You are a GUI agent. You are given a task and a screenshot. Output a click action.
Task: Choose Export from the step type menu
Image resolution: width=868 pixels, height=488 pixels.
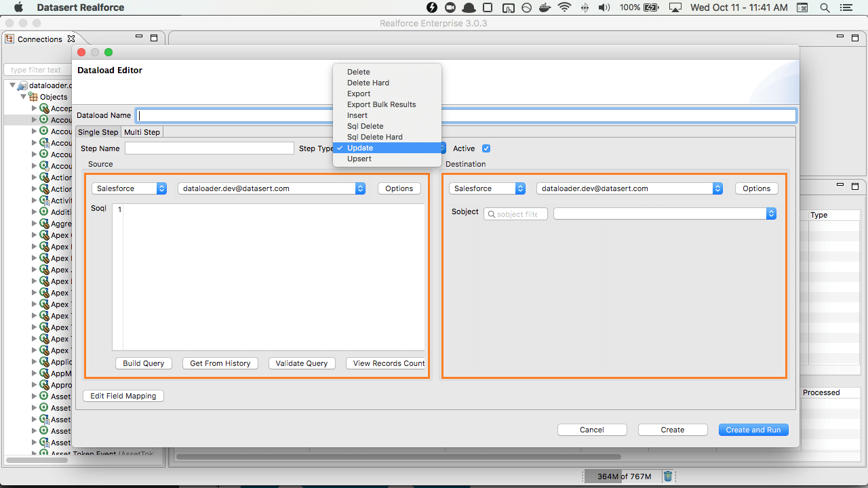pos(387,94)
